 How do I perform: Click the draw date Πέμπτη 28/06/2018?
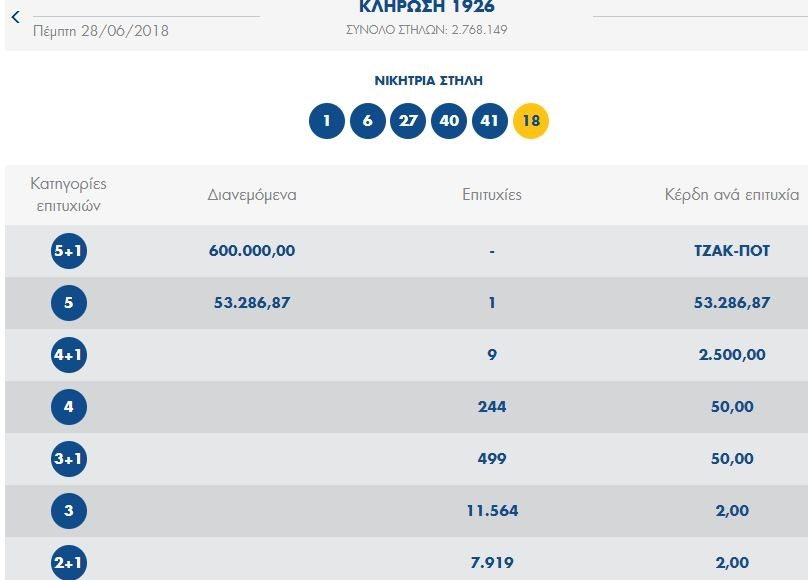point(101,31)
